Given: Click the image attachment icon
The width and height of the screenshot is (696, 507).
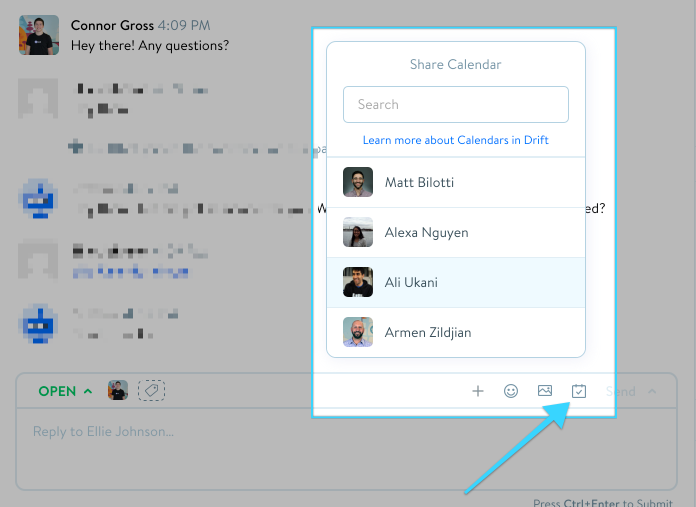Looking at the screenshot, I should coord(545,391).
